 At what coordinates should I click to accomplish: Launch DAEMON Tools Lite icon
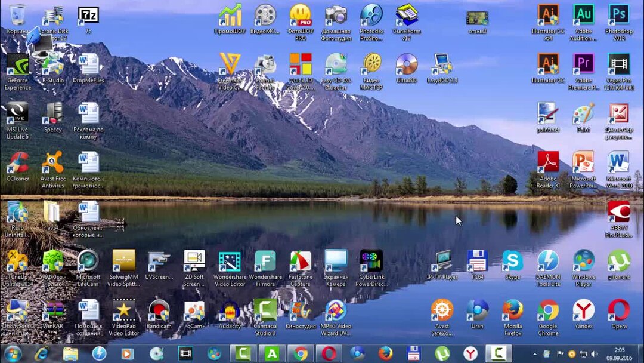pyautogui.click(x=548, y=268)
